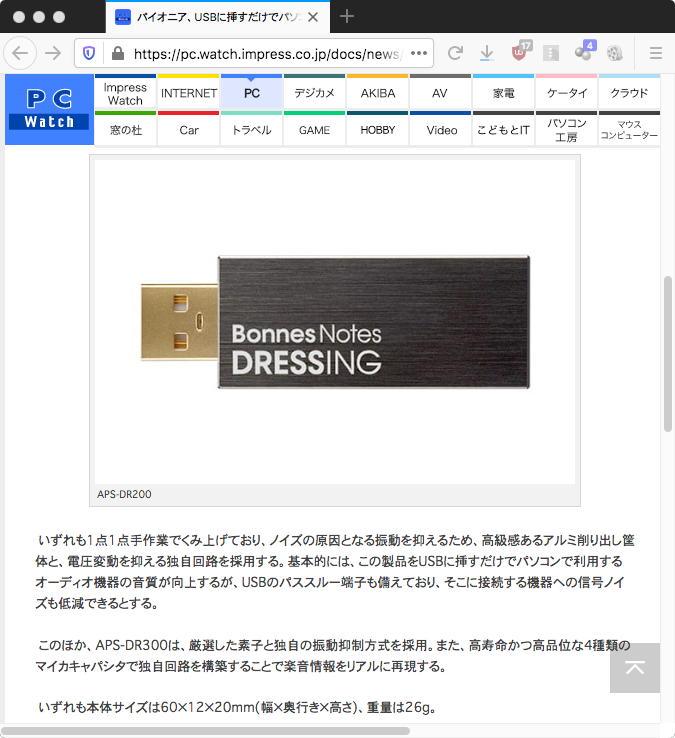This screenshot has height=738, width=675.
Task: Open Impress Watch section
Action: point(125,94)
